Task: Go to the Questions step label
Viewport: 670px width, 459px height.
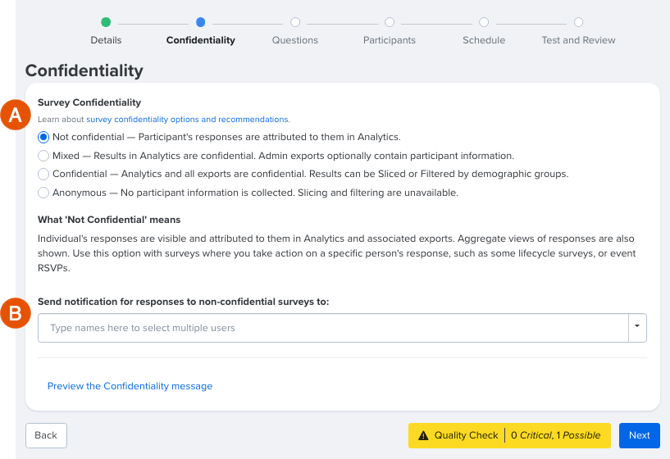Action: click(x=295, y=40)
